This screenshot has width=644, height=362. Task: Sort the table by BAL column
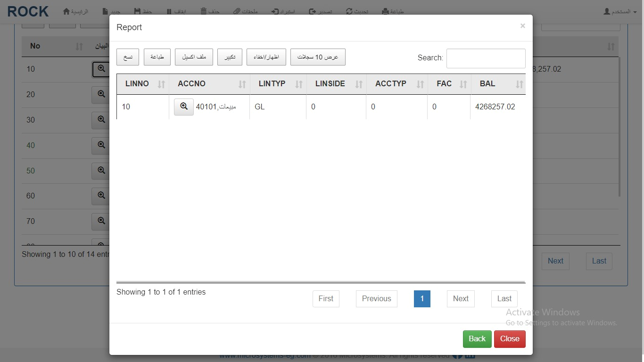tap(498, 84)
